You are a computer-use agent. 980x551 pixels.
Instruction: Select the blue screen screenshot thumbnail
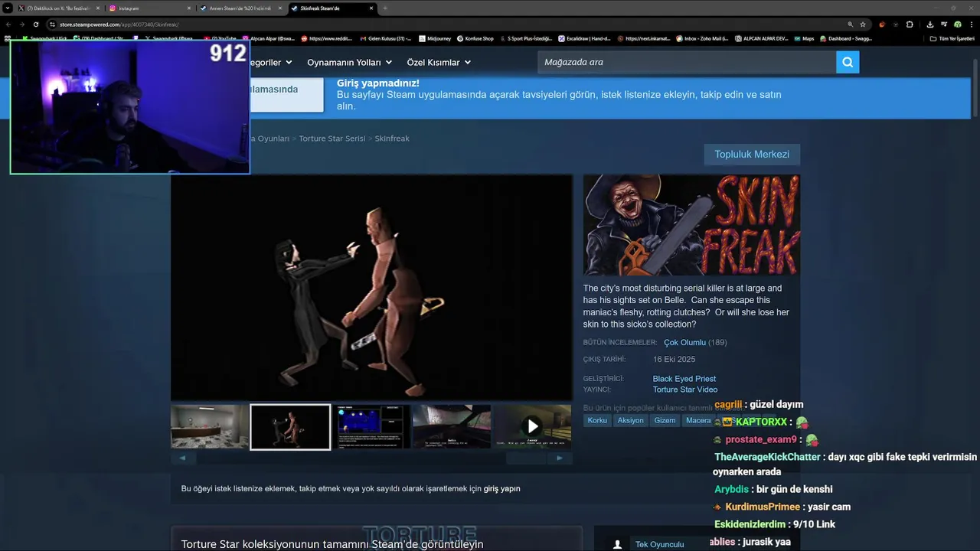point(371,427)
